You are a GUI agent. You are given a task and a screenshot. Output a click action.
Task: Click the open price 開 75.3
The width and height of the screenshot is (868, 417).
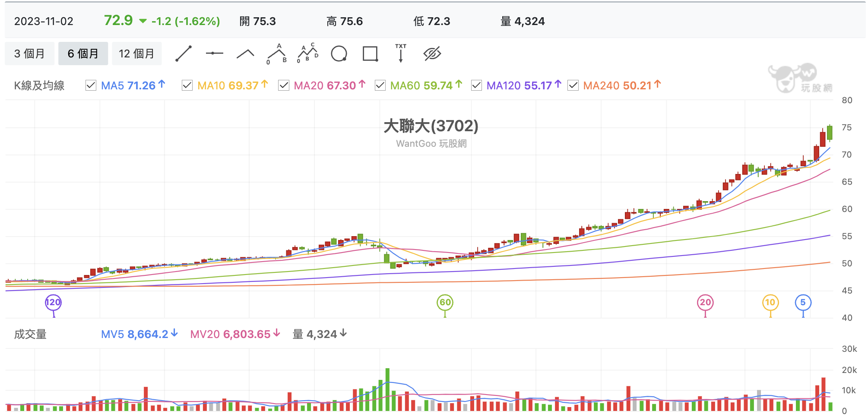click(x=257, y=21)
